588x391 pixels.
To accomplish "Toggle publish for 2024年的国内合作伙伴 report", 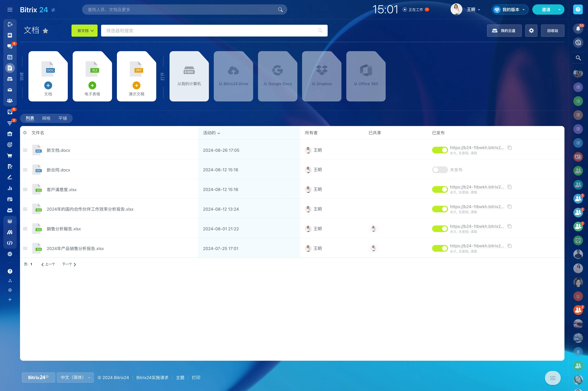I will tap(440, 209).
